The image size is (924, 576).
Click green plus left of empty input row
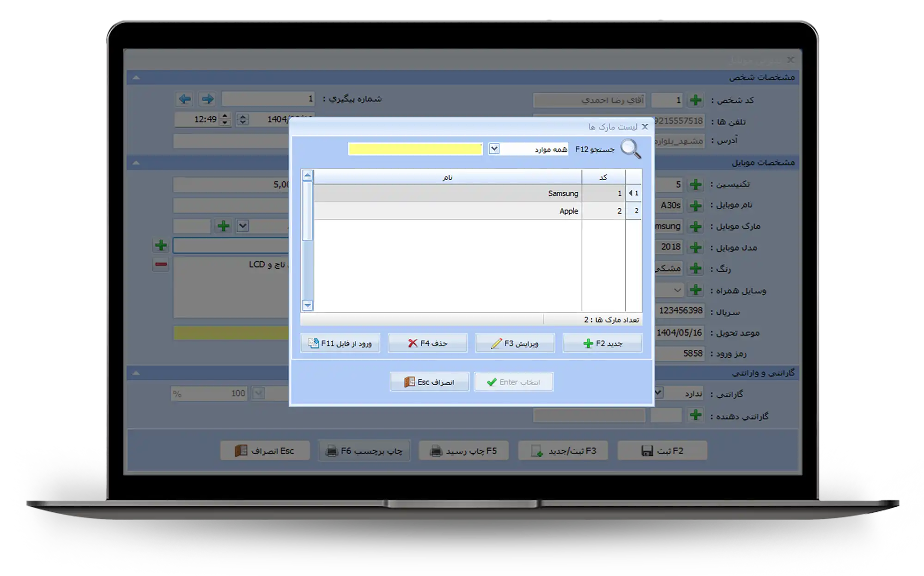(161, 245)
